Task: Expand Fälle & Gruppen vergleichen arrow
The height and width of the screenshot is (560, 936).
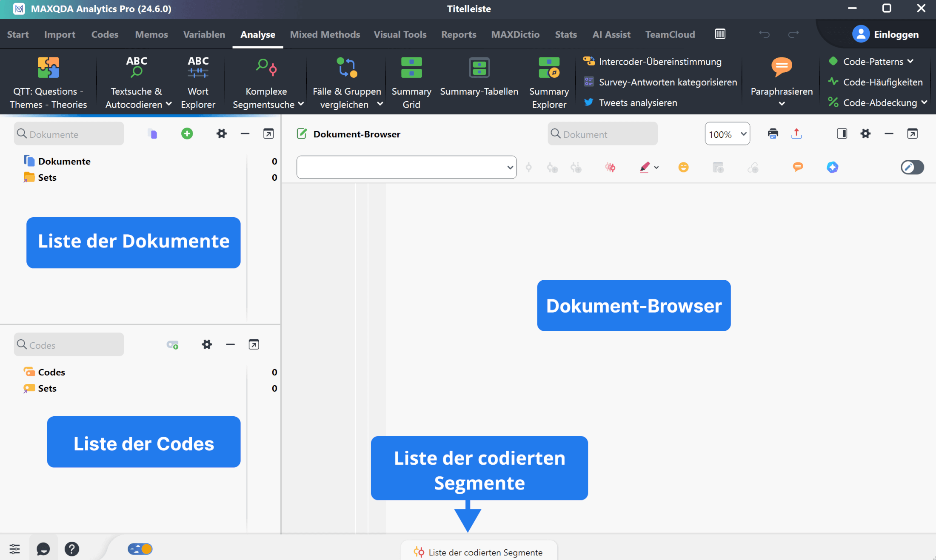Action: tap(380, 104)
